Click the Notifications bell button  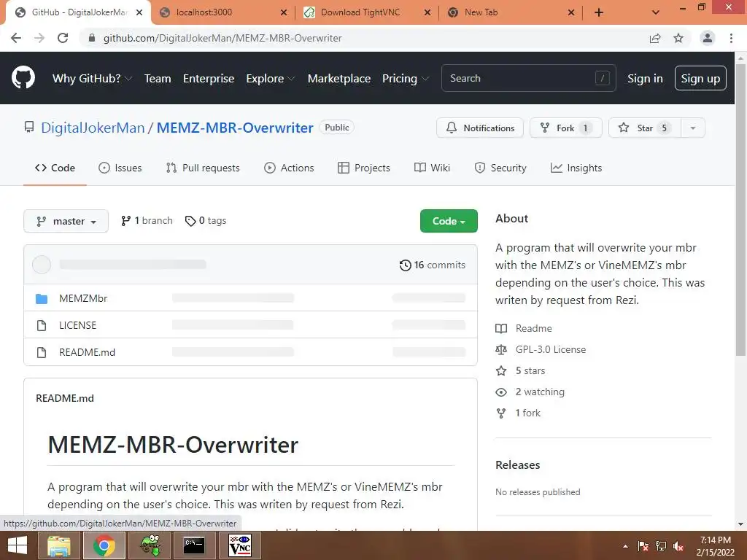tap(480, 128)
